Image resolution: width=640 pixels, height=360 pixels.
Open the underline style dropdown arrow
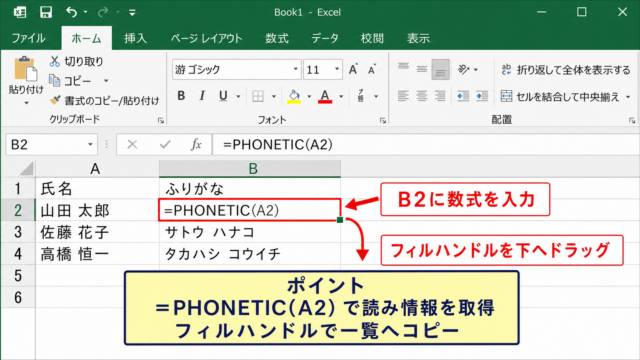(238, 96)
